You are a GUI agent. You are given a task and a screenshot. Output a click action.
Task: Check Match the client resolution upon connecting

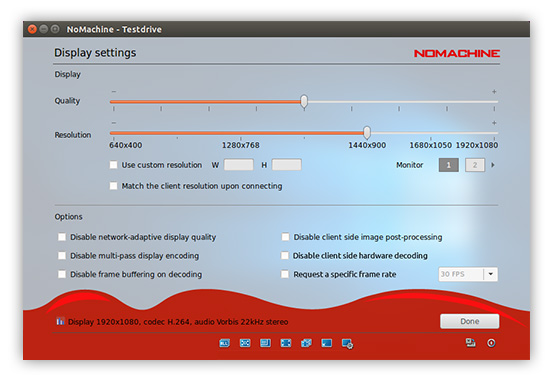click(x=113, y=186)
